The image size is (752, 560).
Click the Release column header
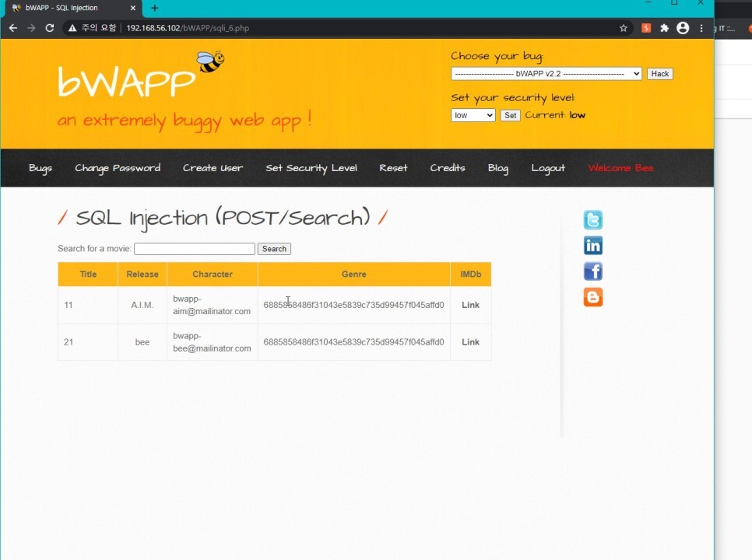tap(142, 274)
